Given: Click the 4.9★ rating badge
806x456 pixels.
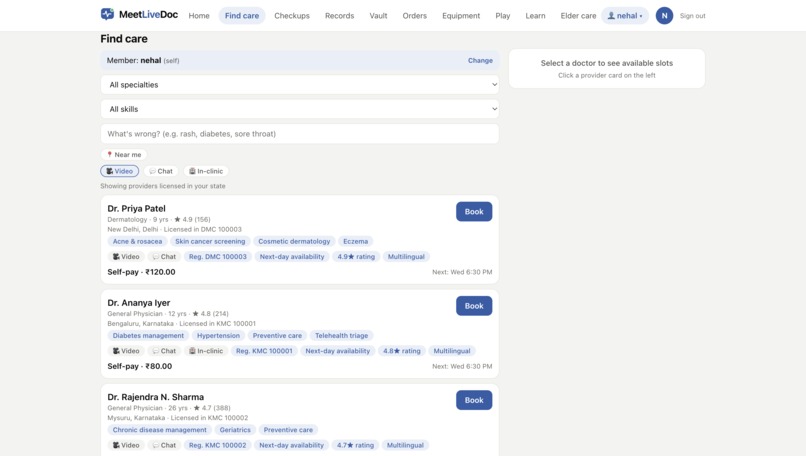Looking at the screenshot, I should tap(356, 257).
